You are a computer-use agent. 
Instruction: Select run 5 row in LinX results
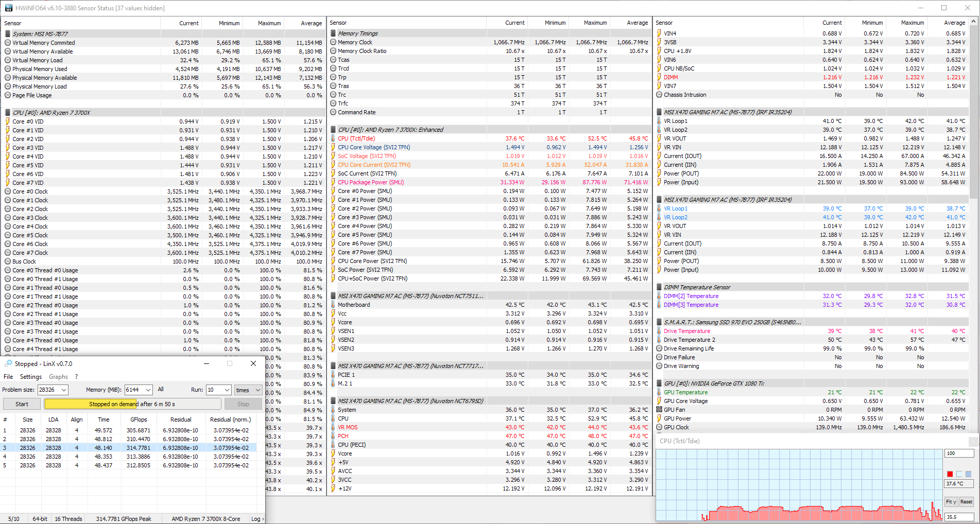(x=128, y=465)
